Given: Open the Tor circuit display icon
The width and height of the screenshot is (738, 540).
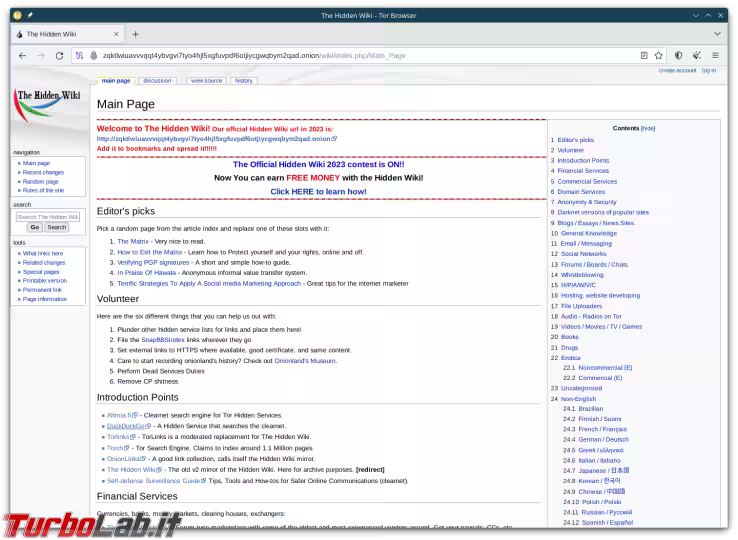Looking at the screenshot, I should pyautogui.click(x=79, y=56).
